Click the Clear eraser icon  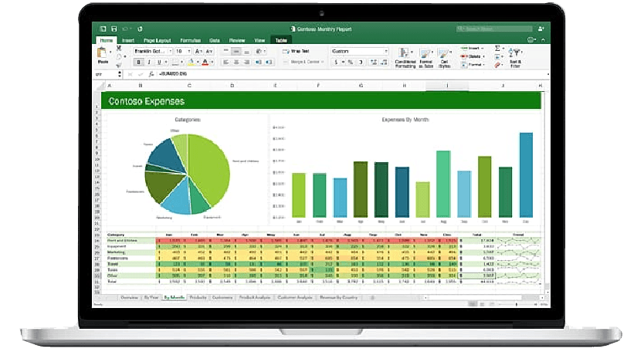click(x=497, y=65)
